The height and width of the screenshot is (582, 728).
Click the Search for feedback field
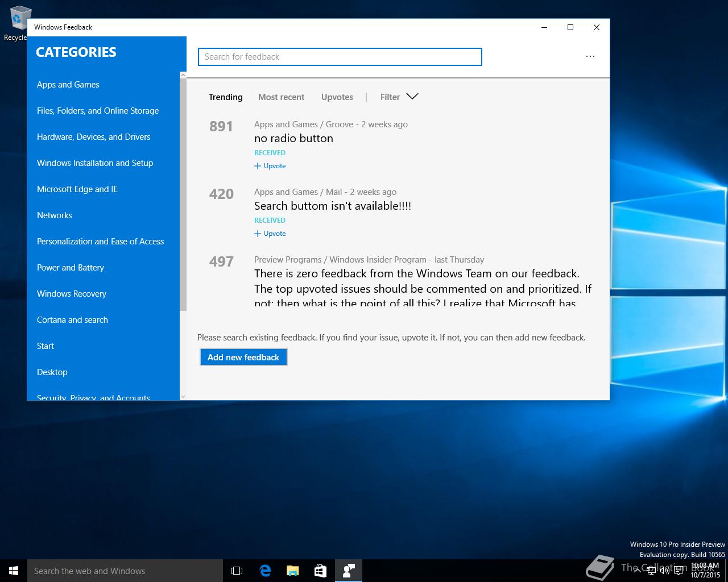click(x=340, y=57)
